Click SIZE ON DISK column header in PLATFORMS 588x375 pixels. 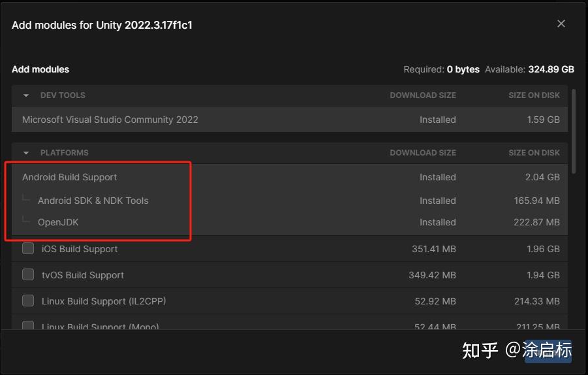(534, 153)
